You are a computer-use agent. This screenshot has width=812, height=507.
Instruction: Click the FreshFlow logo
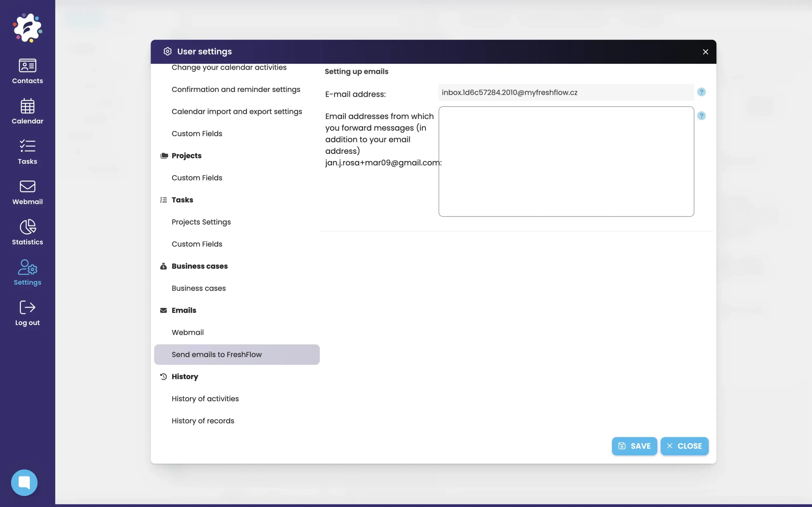tap(28, 28)
